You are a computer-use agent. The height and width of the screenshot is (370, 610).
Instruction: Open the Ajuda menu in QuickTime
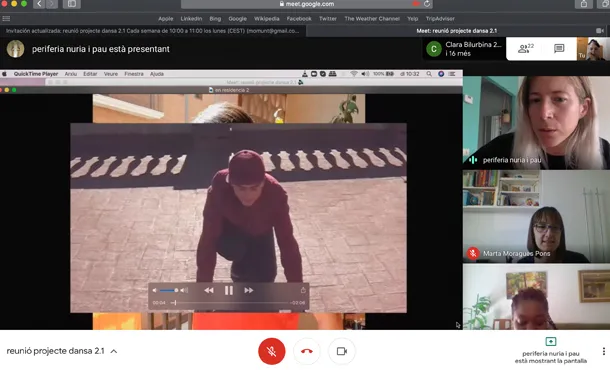(157, 74)
